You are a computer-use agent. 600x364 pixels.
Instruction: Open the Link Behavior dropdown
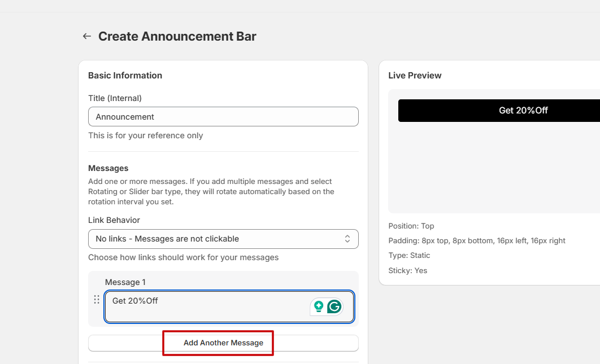pyautogui.click(x=223, y=239)
